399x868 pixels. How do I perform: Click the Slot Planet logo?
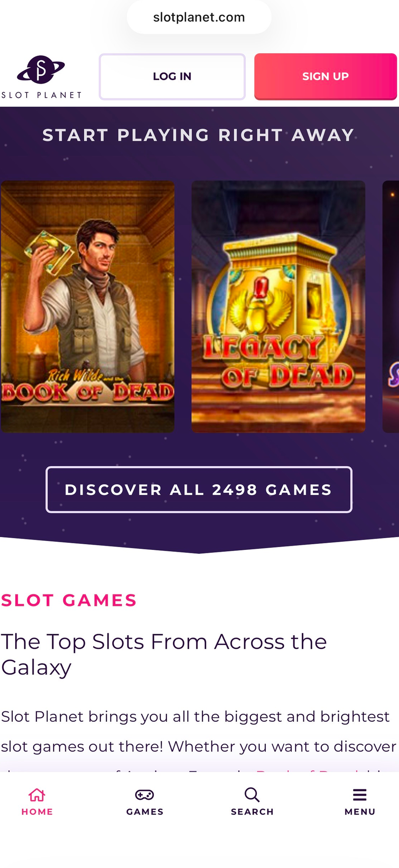tap(41, 77)
